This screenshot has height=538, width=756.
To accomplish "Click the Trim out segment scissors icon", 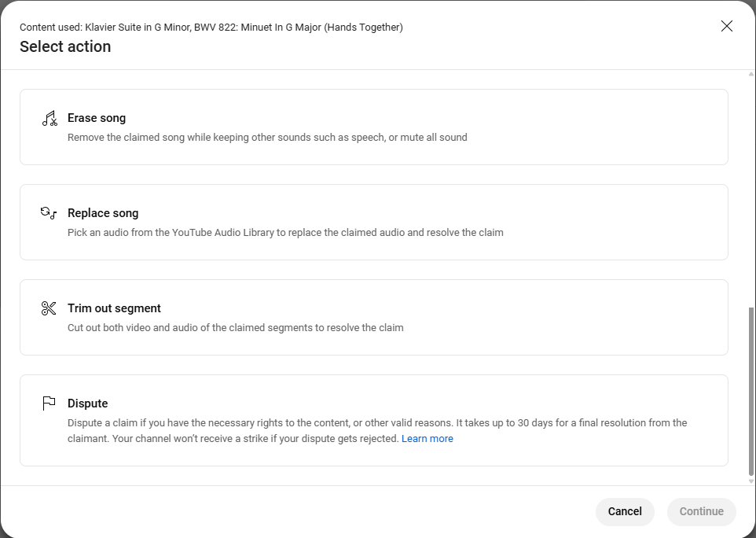I will click(49, 308).
